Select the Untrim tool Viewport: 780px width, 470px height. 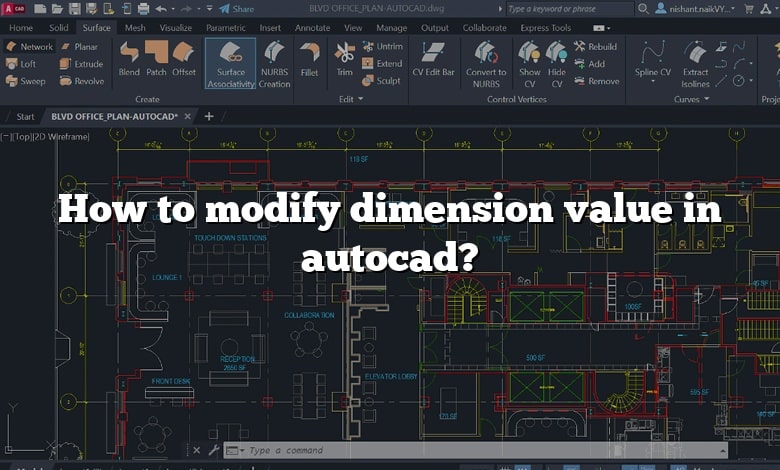[x=383, y=46]
